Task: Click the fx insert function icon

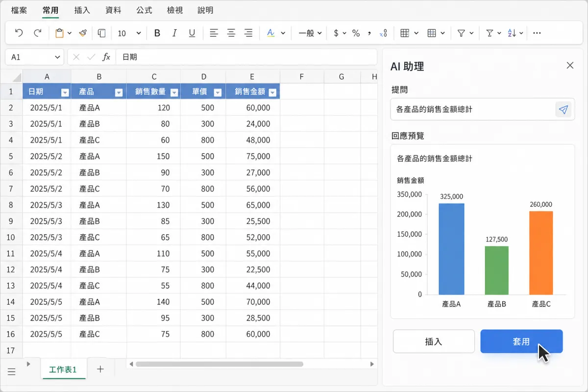Action: tap(106, 57)
